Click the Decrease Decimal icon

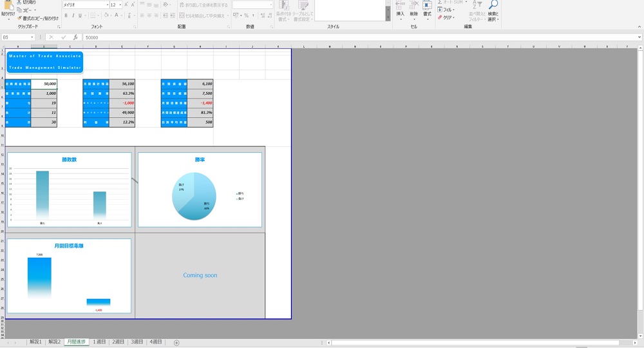[270, 15]
